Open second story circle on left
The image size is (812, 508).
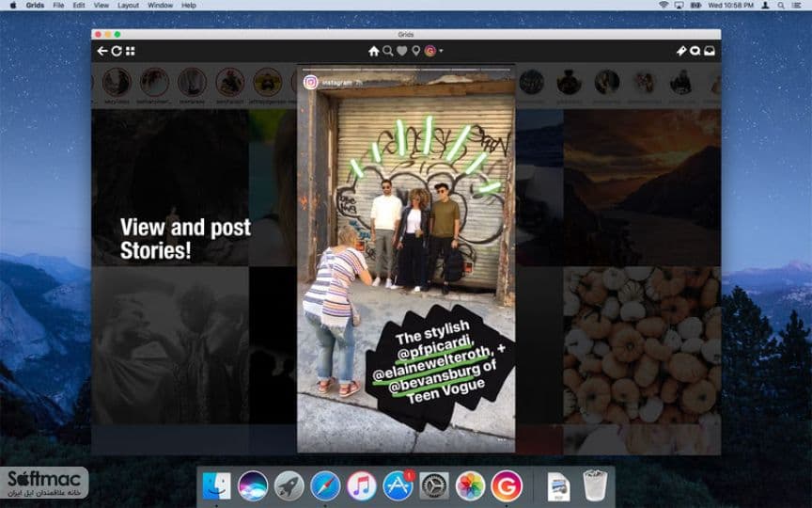pyautogui.click(x=154, y=82)
